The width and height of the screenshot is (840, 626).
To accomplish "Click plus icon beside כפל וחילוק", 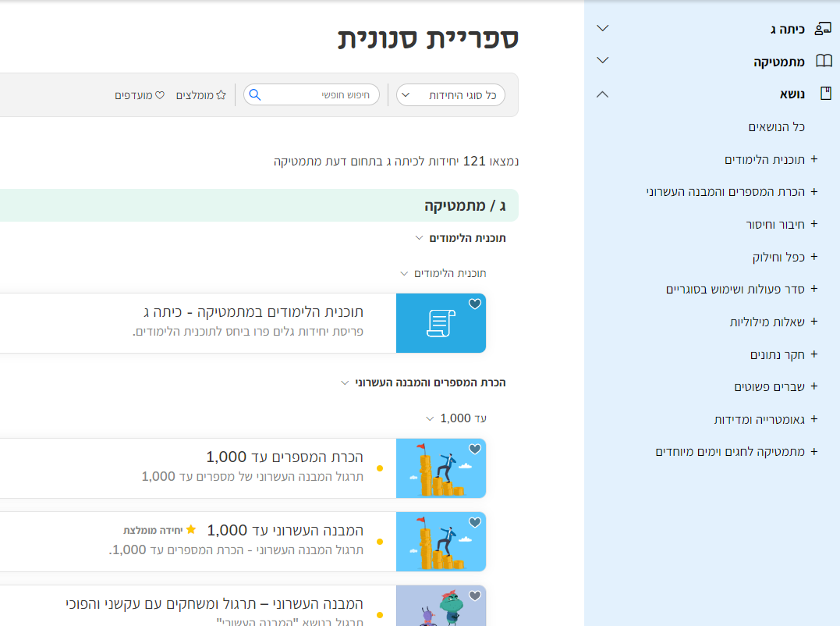I will coord(814,256).
